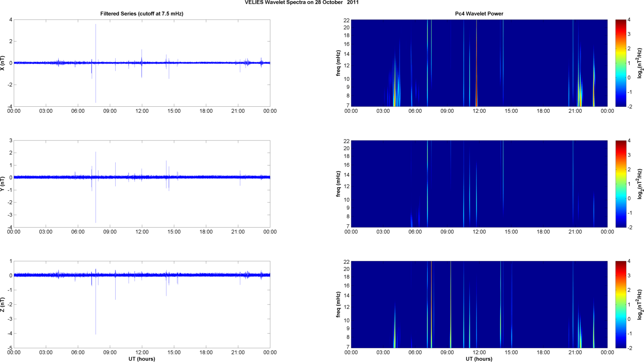The width and height of the screenshot is (644, 362).
Task: Click the top wavelet power colorbar
Action: click(x=621, y=63)
